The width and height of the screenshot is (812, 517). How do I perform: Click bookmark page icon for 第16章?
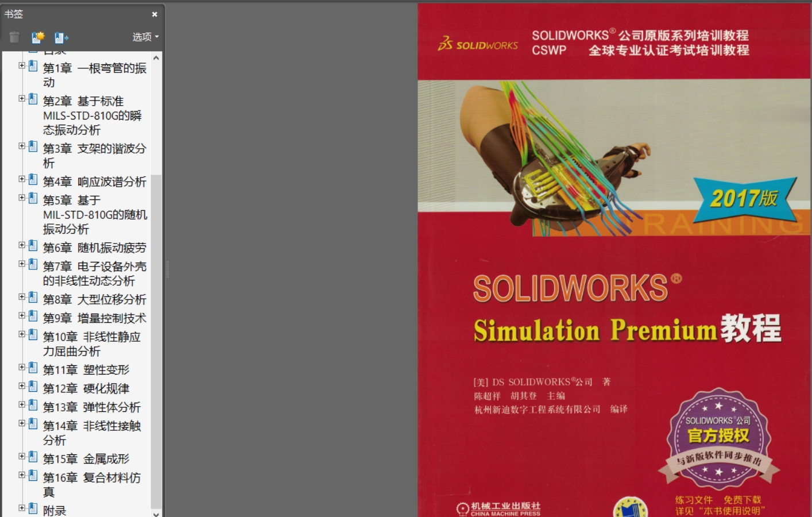pos(33,476)
